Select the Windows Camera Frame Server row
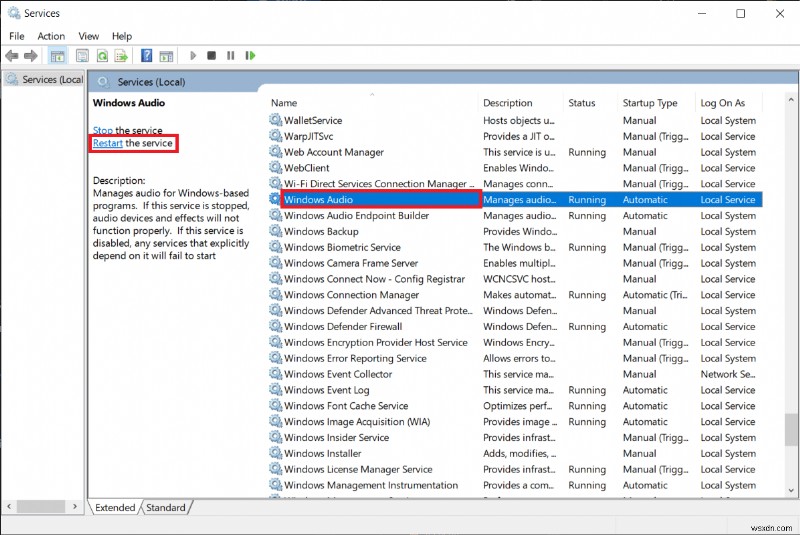Image resolution: width=800 pixels, height=535 pixels. click(x=515, y=263)
